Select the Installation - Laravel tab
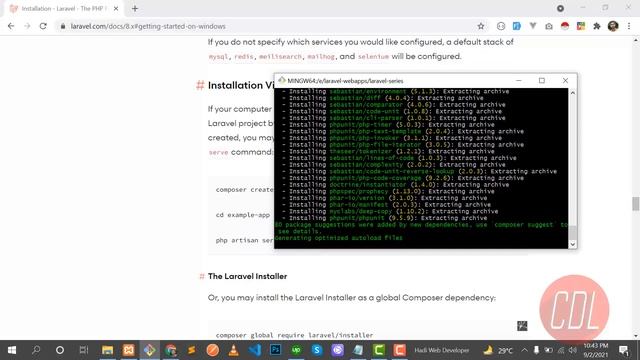The image size is (640, 360). (x=63, y=8)
